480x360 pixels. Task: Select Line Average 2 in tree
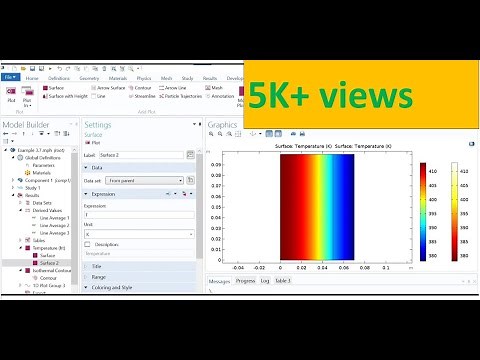coord(51,226)
